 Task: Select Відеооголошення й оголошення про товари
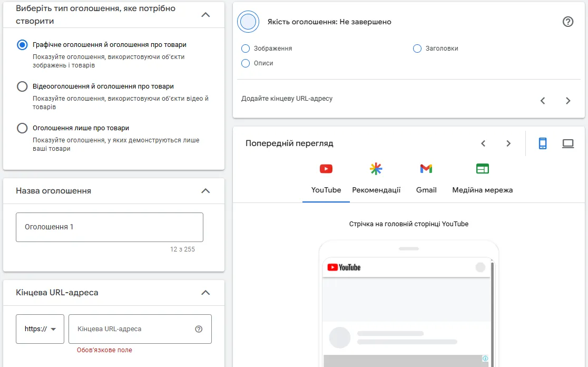[22, 86]
